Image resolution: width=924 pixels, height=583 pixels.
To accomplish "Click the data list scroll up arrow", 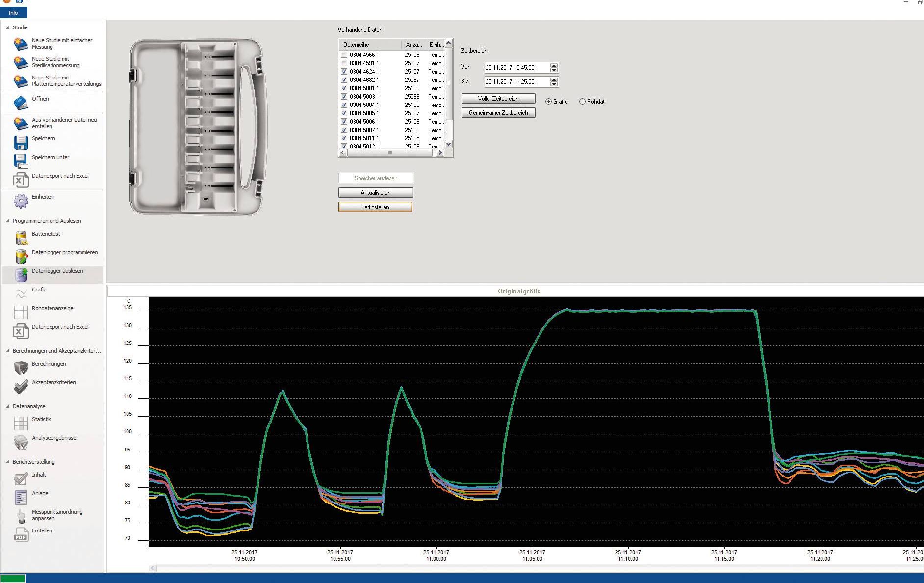I will coord(448,43).
